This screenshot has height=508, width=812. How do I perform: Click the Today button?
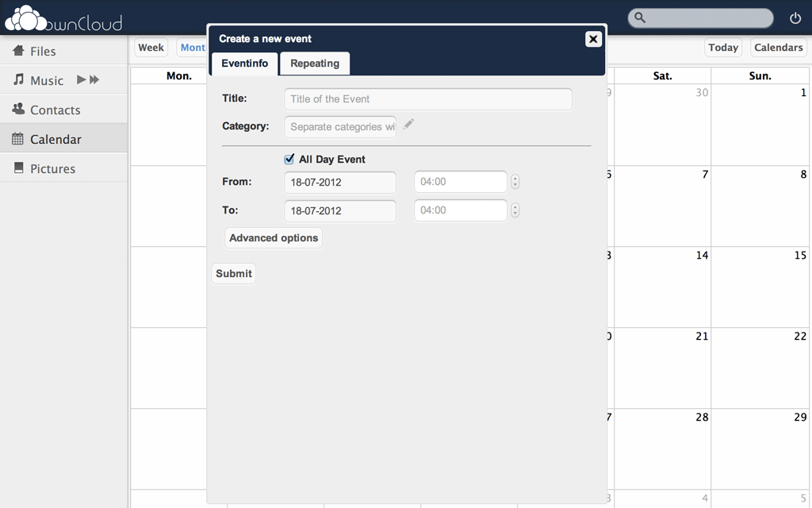click(722, 48)
